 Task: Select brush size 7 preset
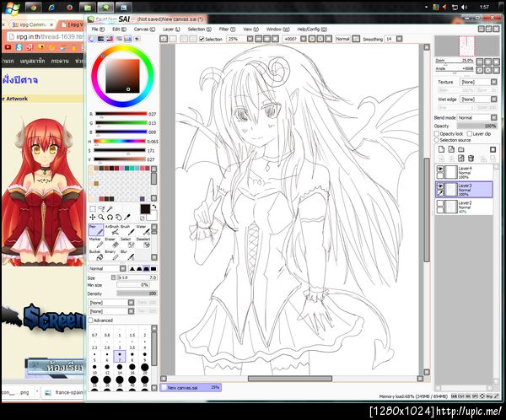pyautogui.click(x=120, y=357)
